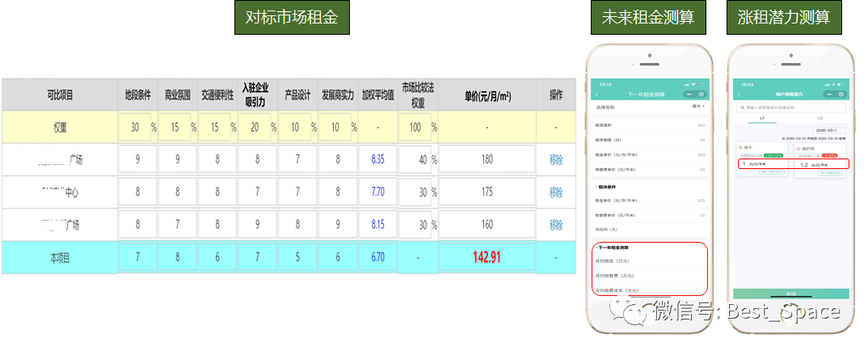Edit unit price field showing 160
868x351 pixels.
pos(487,225)
